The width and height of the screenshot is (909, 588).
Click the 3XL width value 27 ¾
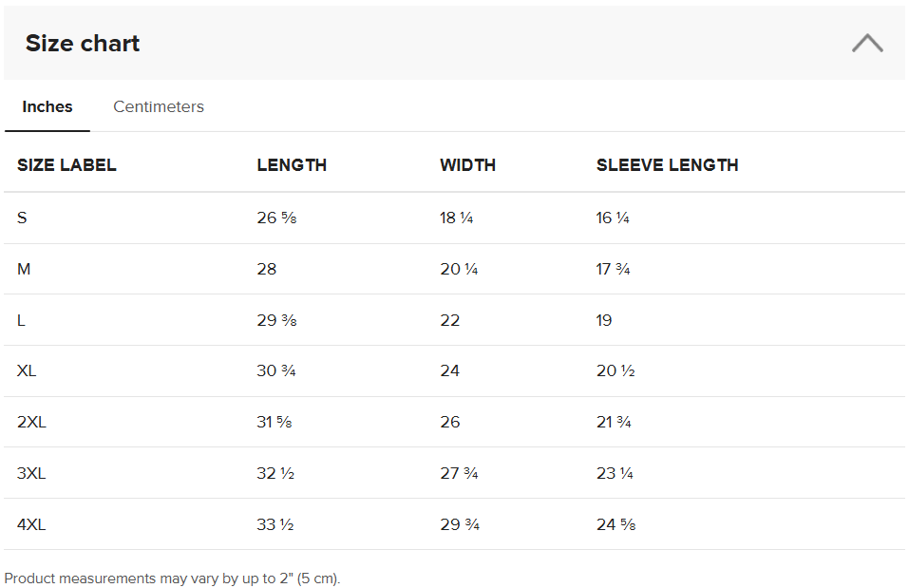[x=459, y=473]
